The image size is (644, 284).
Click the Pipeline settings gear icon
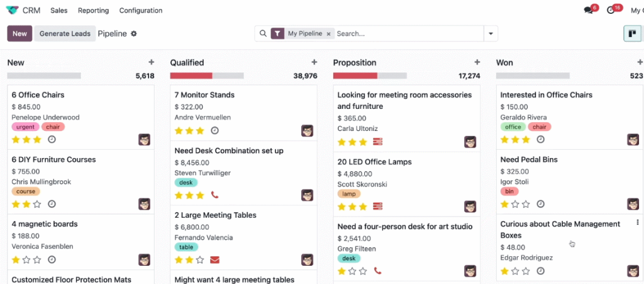click(x=133, y=34)
